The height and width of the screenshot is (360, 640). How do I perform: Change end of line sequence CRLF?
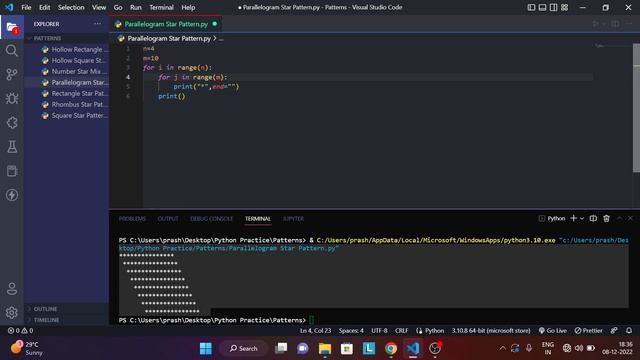point(401,331)
